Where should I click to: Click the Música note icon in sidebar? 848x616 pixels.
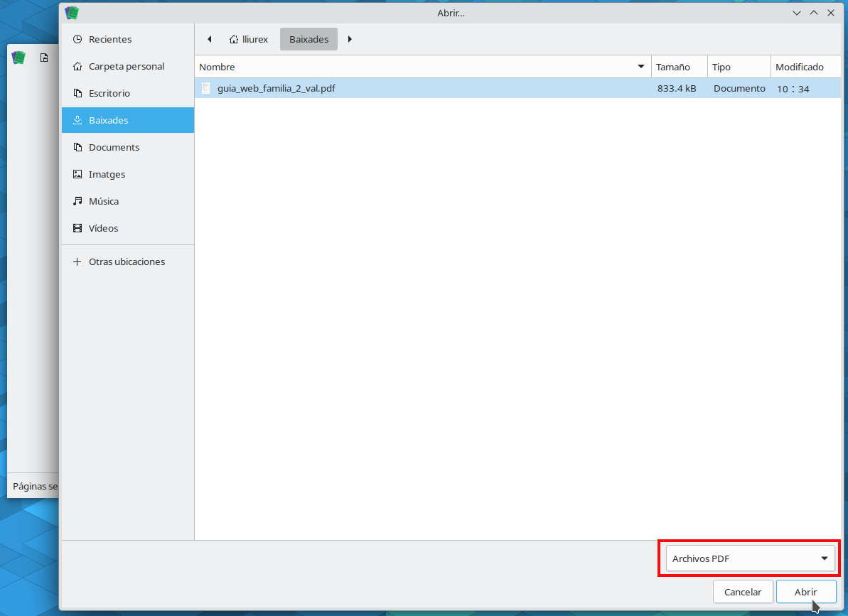pyautogui.click(x=77, y=201)
